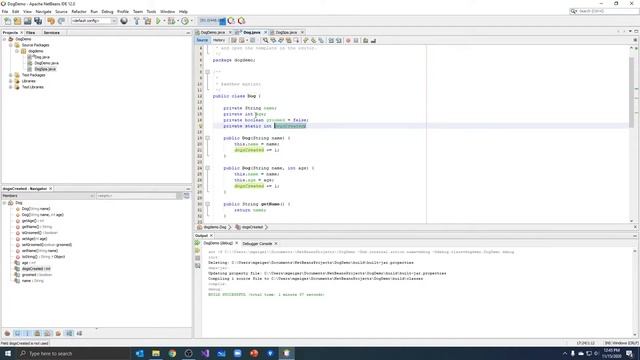Toggle Show Fields filter in Navigator footer
This screenshot has height=360, width=640.
17,333
